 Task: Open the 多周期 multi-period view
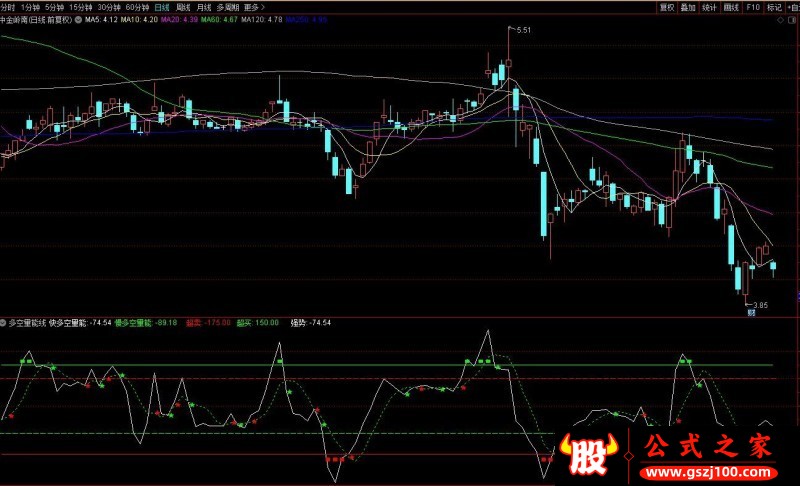coord(228,6)
